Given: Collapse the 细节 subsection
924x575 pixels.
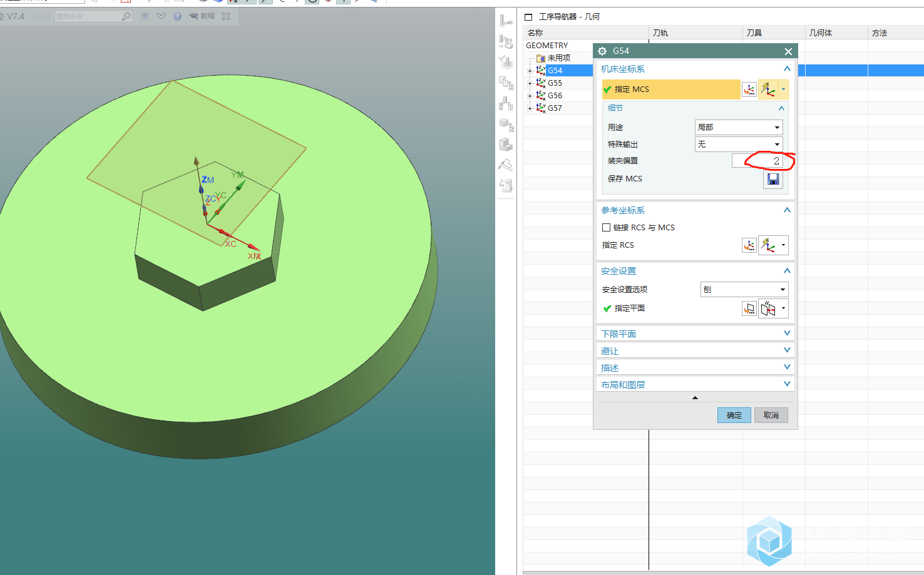Looking at the screenshot, I should (x=781, y=108).
